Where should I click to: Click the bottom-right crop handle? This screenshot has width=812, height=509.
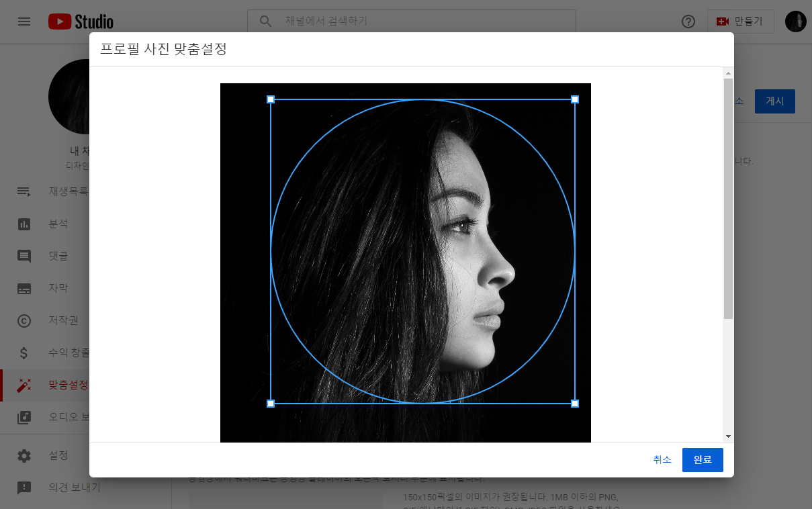pos(575,404)
